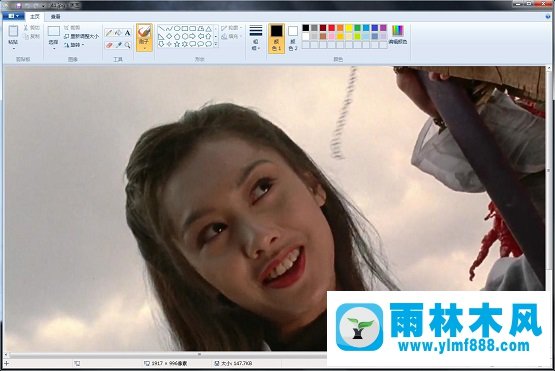The height and width of the screenshot is (371, 555).
Task: Expand the shapes gallery more arrow
Action: [216, 45]
